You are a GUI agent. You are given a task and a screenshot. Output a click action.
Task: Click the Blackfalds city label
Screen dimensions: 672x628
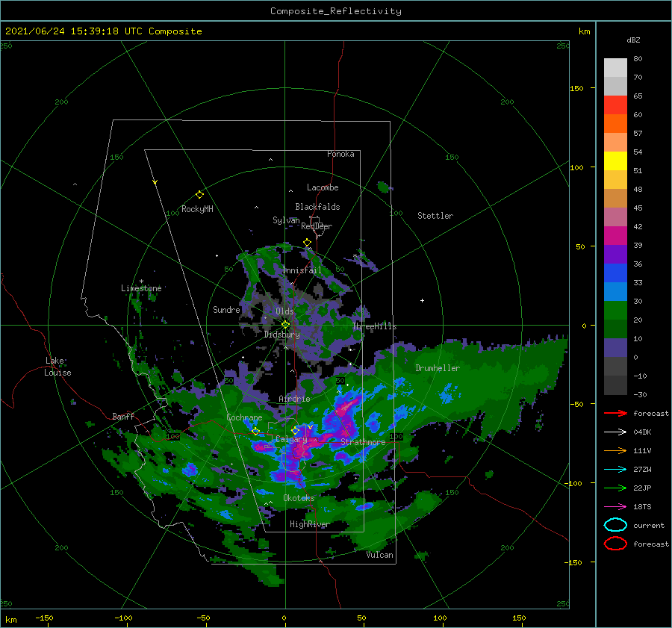[317, 207]
